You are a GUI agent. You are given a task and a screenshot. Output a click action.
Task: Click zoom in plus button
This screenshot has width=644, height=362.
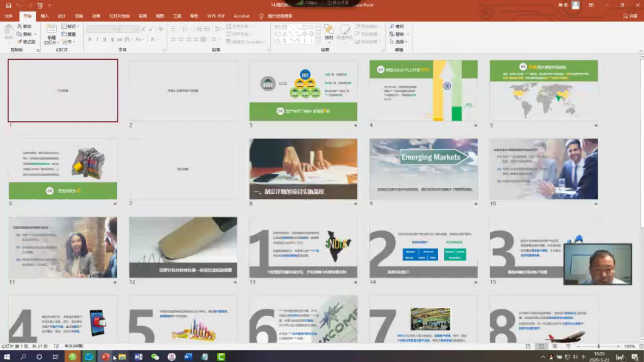click(618, 346)
